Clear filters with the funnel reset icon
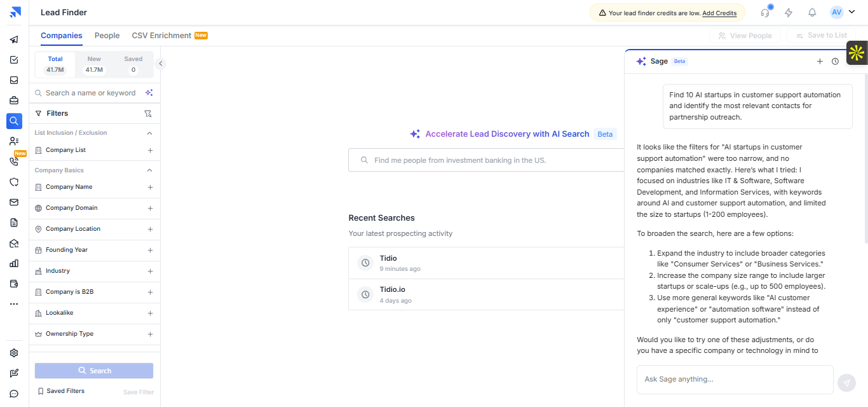Viewport: 868px width, 407px height. 148,113
